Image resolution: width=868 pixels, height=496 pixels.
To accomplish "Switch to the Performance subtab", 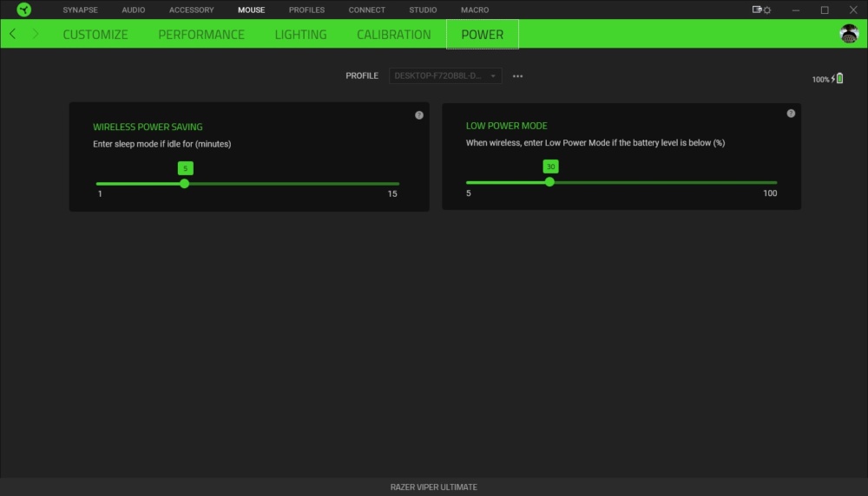I will coord(201,35).
